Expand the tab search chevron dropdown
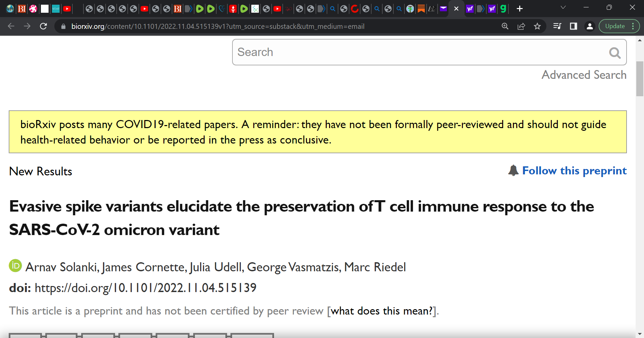The height and width of the screenshot is (338, 644). pos(563,8)
